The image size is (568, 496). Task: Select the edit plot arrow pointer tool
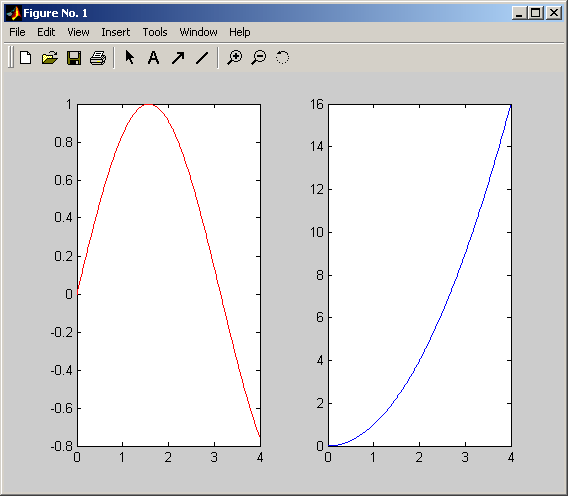pos(130,58)
